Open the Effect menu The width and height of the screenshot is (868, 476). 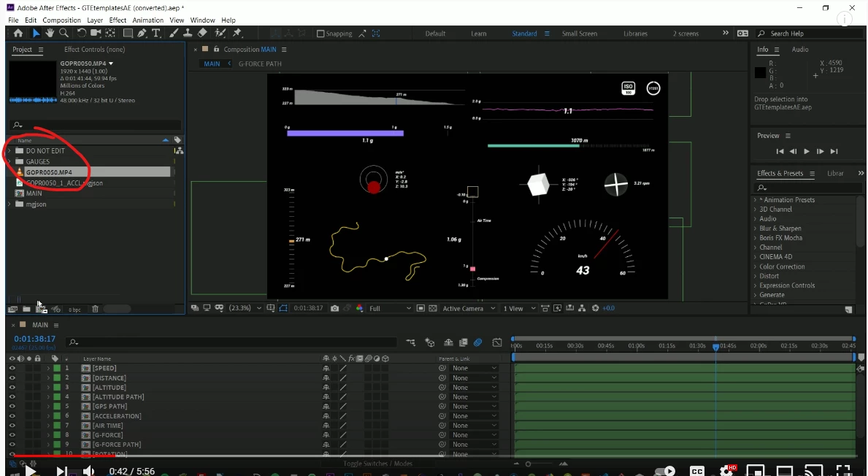click(x=118, y=20)
